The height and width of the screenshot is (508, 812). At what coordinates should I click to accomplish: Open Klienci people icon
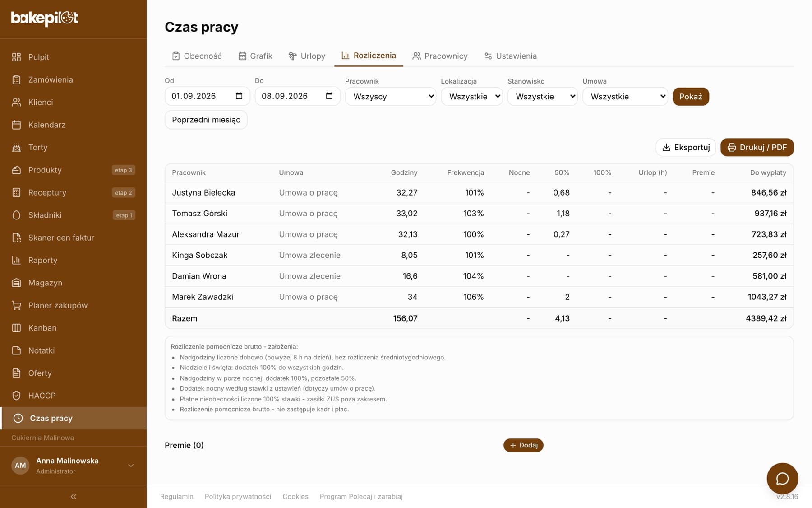tap(16, 102)
